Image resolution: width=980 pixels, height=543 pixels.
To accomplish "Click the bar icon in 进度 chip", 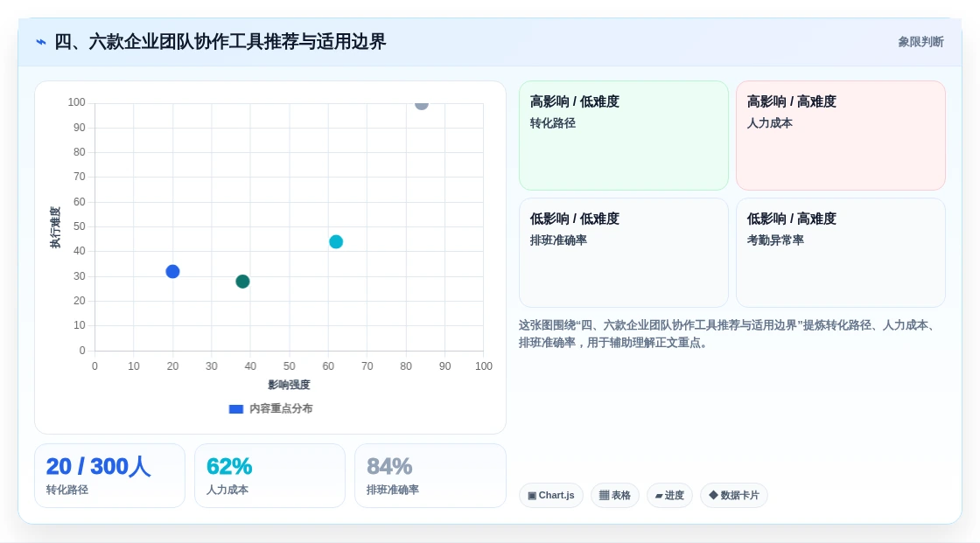I will (x=659, y=496).
